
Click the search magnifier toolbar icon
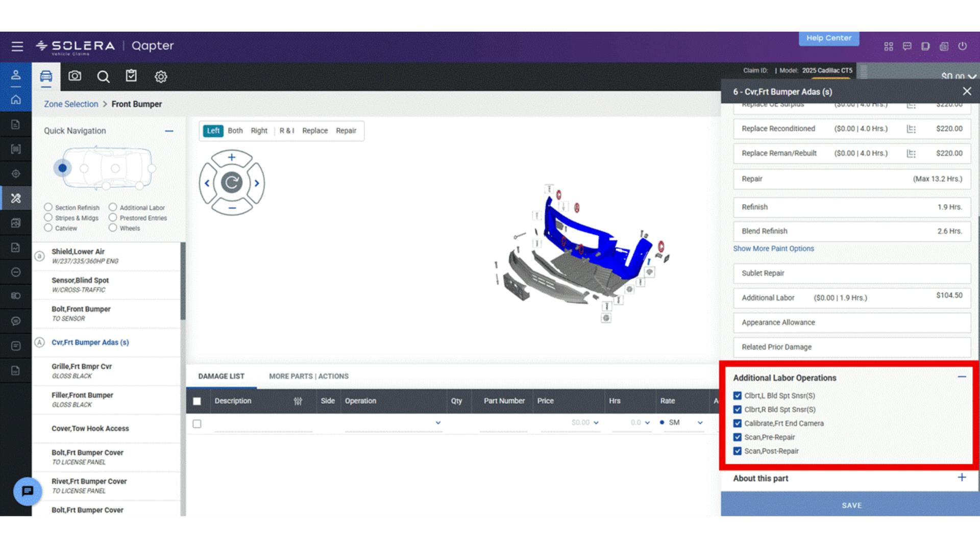[103, 77]
